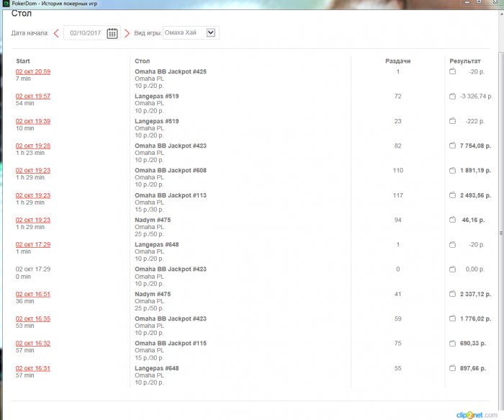Open the 02 окт 19:23 session for Nadym #475

33,220
